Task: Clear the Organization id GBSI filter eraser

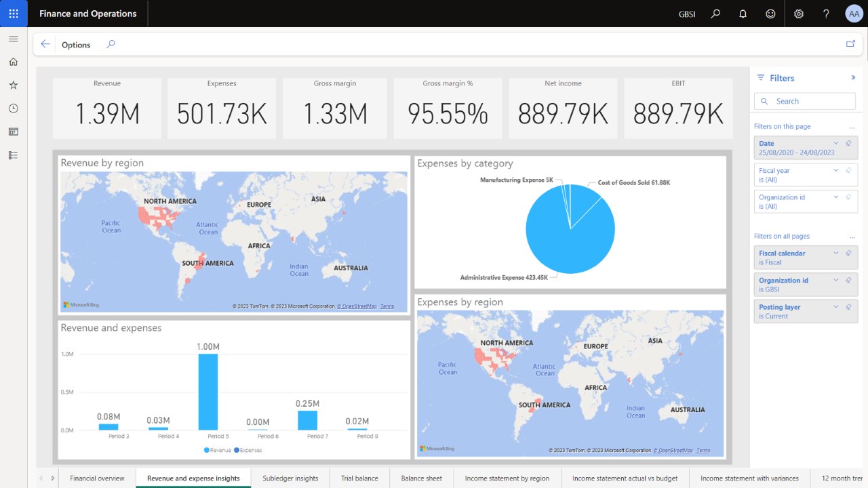Action: 848,280
